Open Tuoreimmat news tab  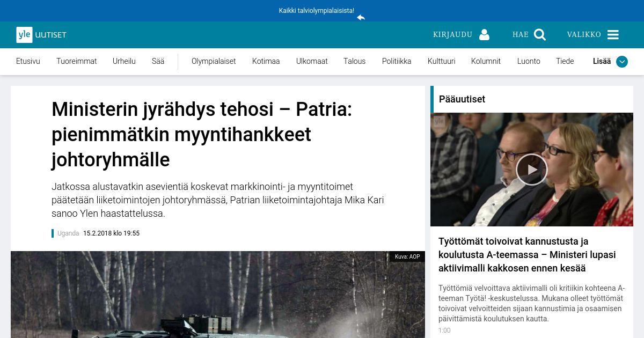pos(77,61)
